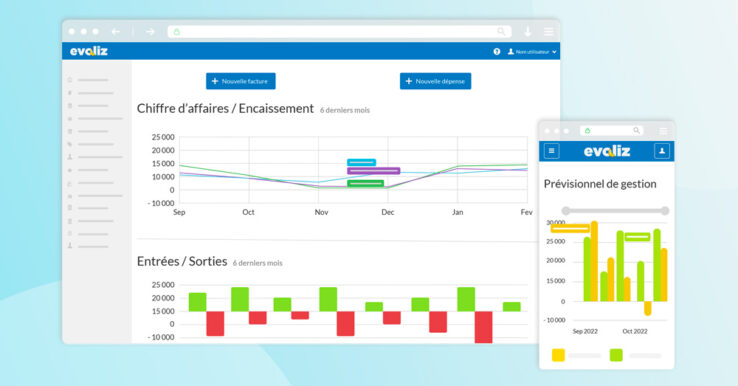Click the left handle of the Prévisionnel range slider

[566, 211]
